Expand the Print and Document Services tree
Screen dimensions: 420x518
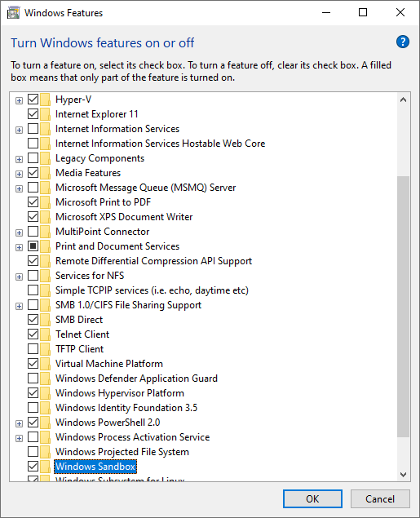click(19, 247)
